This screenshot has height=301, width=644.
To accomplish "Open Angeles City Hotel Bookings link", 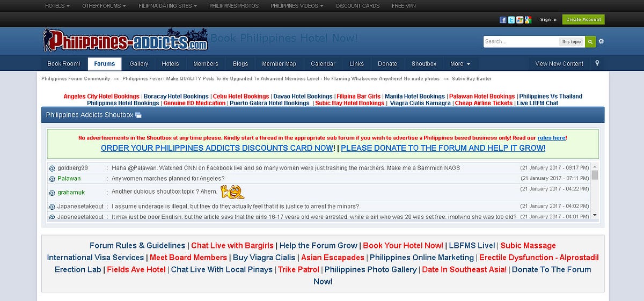I will tap(101, 97).
